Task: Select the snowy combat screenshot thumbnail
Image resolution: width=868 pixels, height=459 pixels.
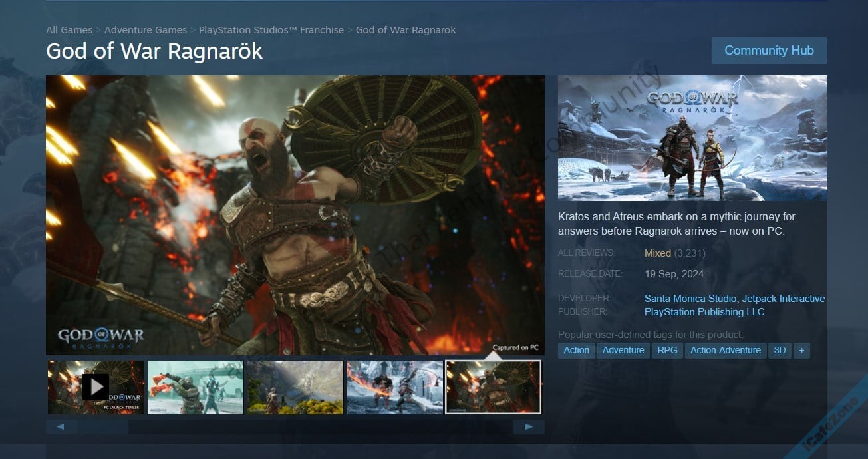Action: (x=395, y=387)
